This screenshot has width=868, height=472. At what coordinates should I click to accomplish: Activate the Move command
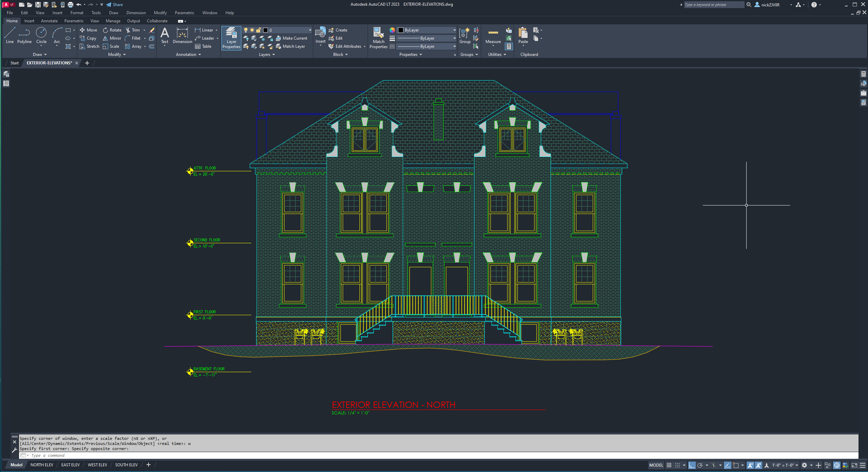click(x=89, y=30)
